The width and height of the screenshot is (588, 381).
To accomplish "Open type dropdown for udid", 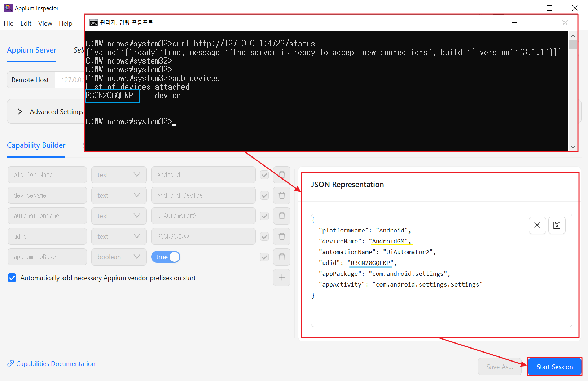I will pyautogui.click(x=119, y=236).
